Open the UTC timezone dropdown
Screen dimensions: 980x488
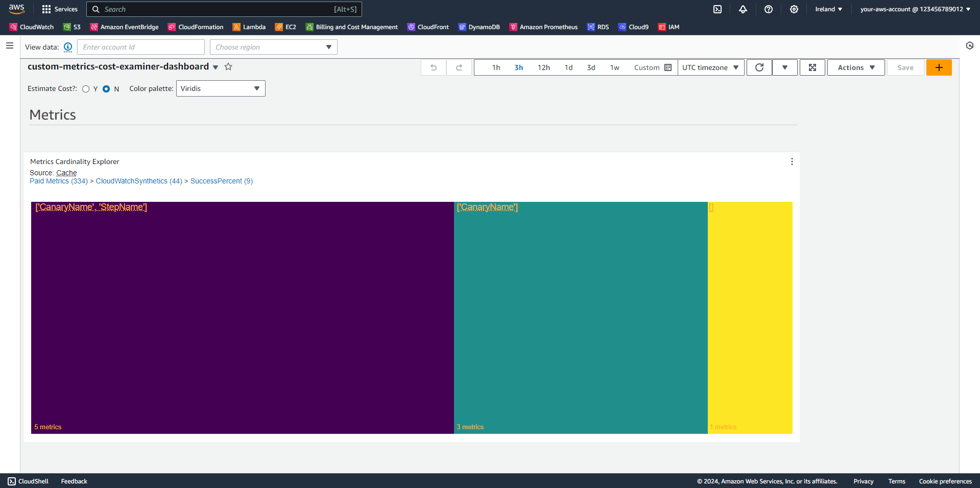710,67
